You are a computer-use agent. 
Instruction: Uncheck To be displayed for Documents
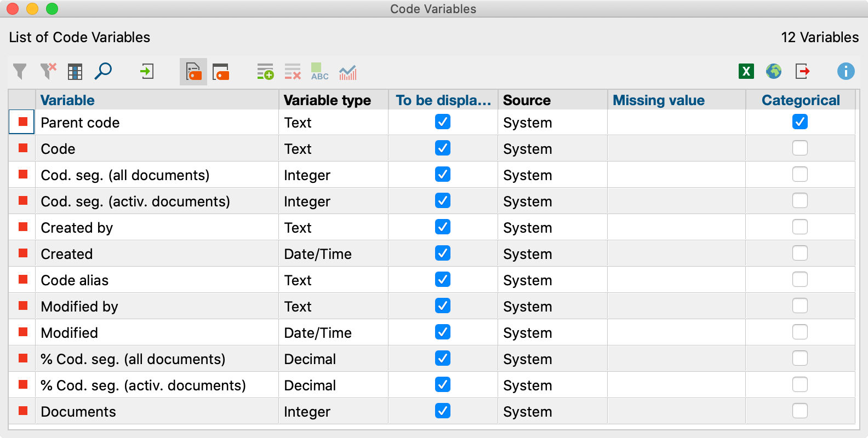coord(442,411)
